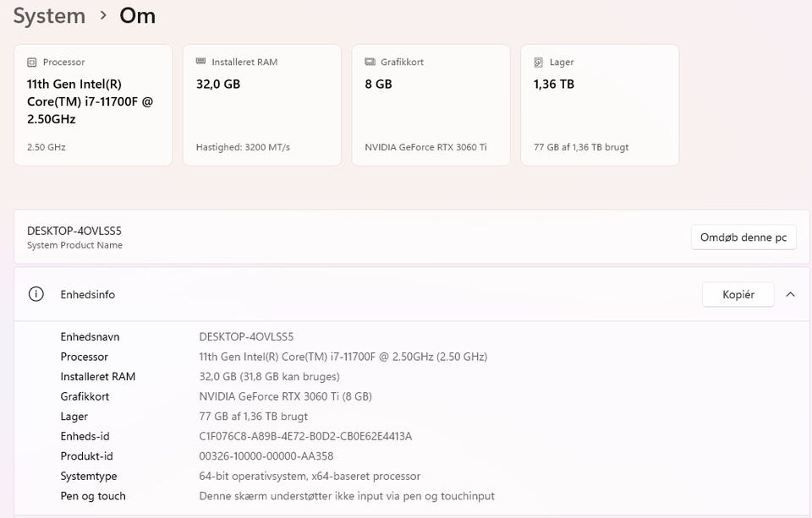Click the Omdøb denne pc button
This screenshot has height=518, width=812.
(743, 237)
